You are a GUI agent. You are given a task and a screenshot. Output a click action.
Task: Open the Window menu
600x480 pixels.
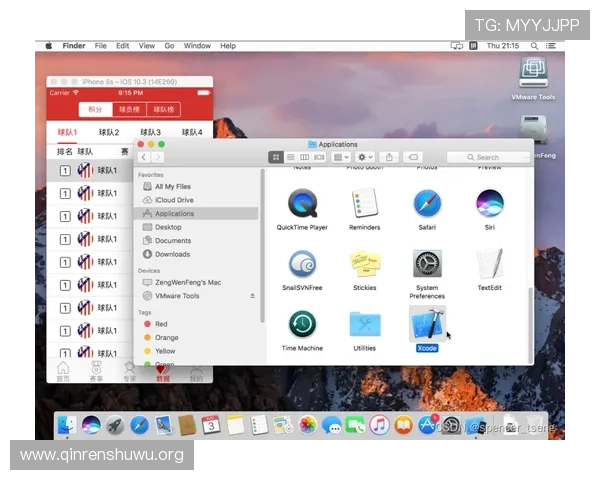click(x=197, y=46)
